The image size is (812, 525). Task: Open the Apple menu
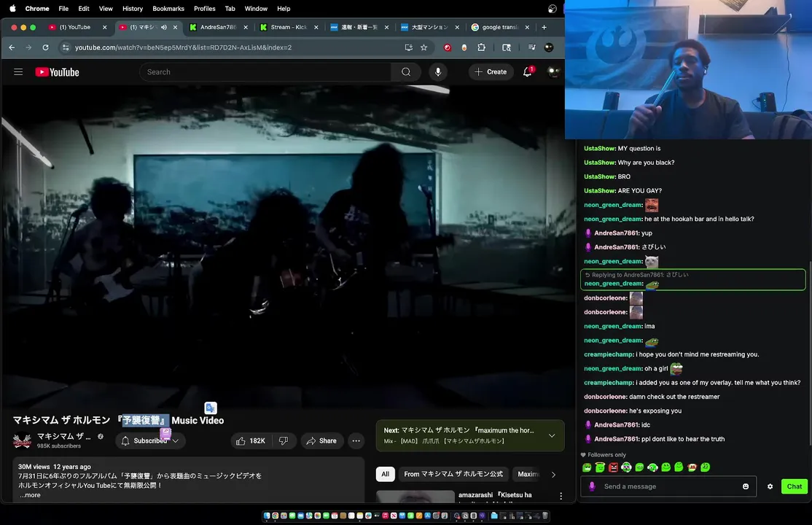point(12,8)
